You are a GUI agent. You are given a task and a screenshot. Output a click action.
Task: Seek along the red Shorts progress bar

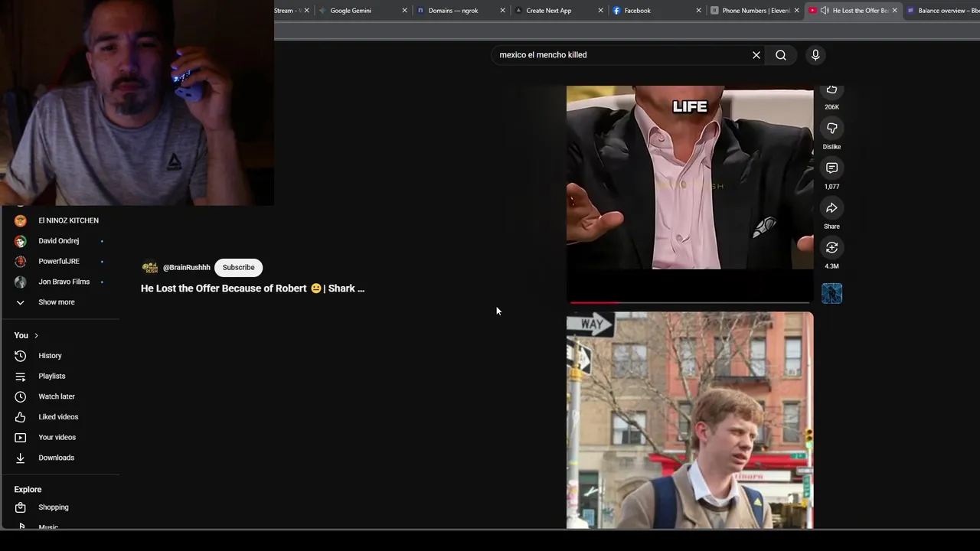689,303
